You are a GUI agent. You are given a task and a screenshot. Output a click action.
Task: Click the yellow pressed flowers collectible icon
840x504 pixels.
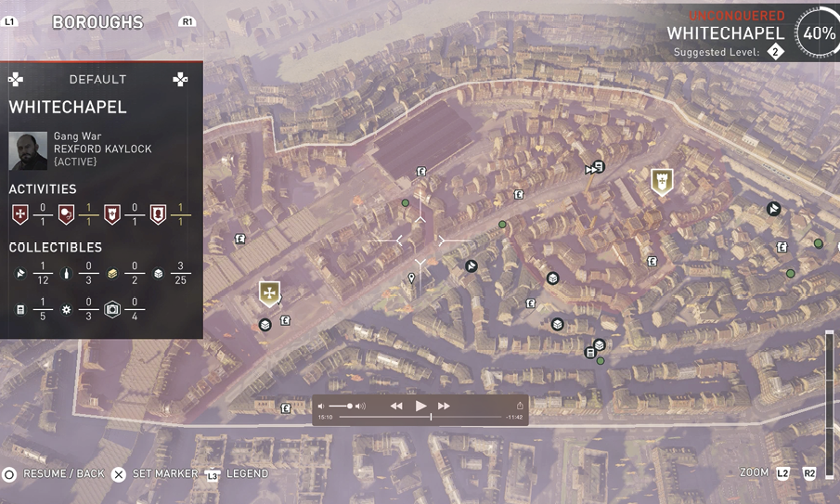click(112, 274)
